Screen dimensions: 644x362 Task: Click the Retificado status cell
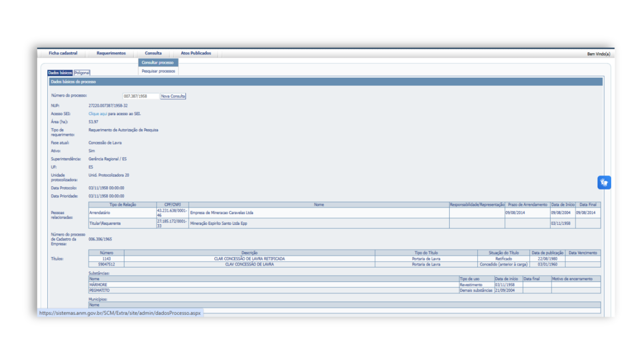[x=504, y=259]
